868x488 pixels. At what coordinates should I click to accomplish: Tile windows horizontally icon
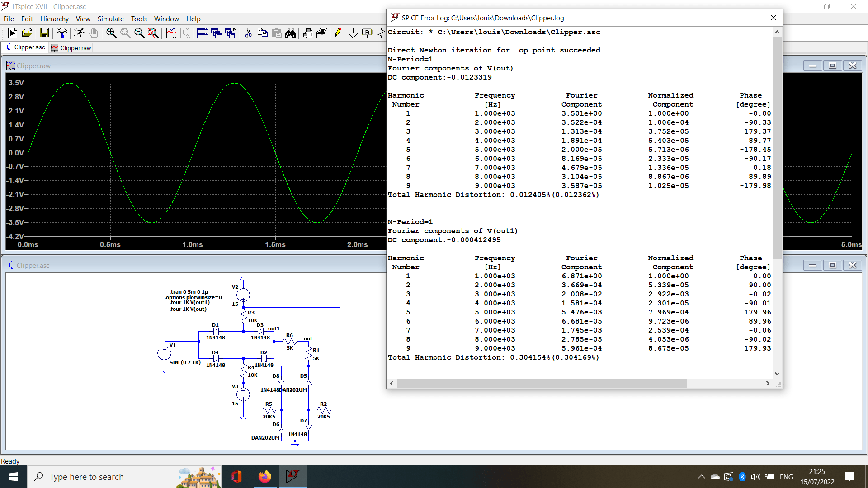point(203,33)
